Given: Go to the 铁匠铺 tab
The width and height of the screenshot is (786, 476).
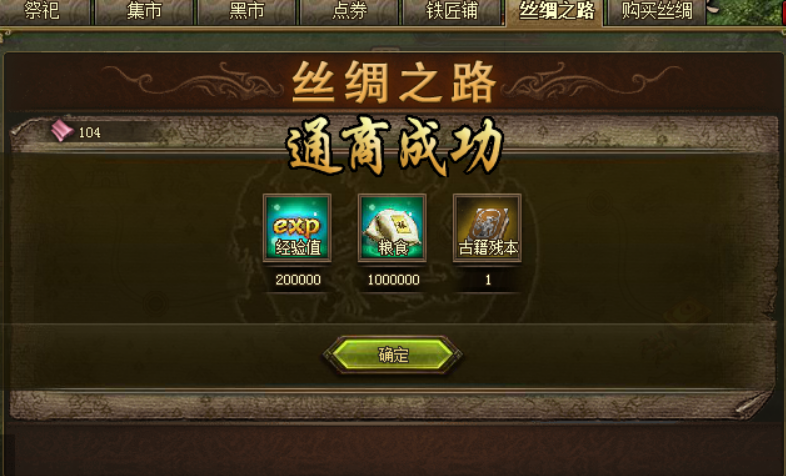Looking at the screenshot, I should [452, 12].
